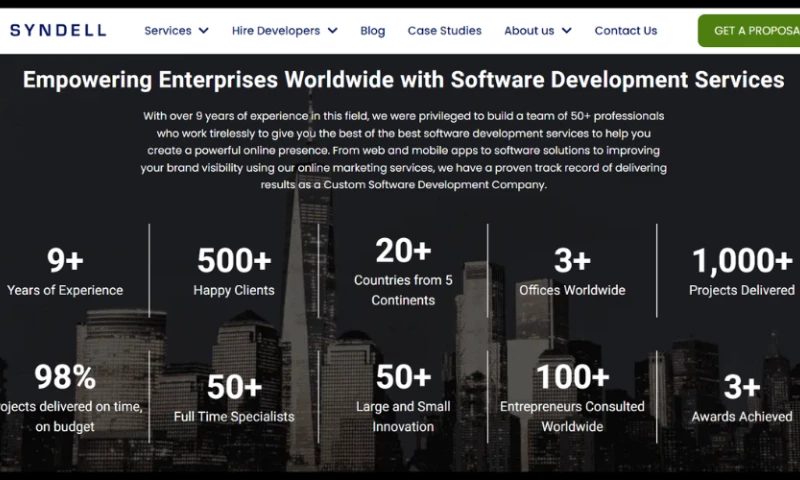This screenshot has width=800, height=480.
Task: Open the Blog menu item
Action: click(x=372, y=31)
